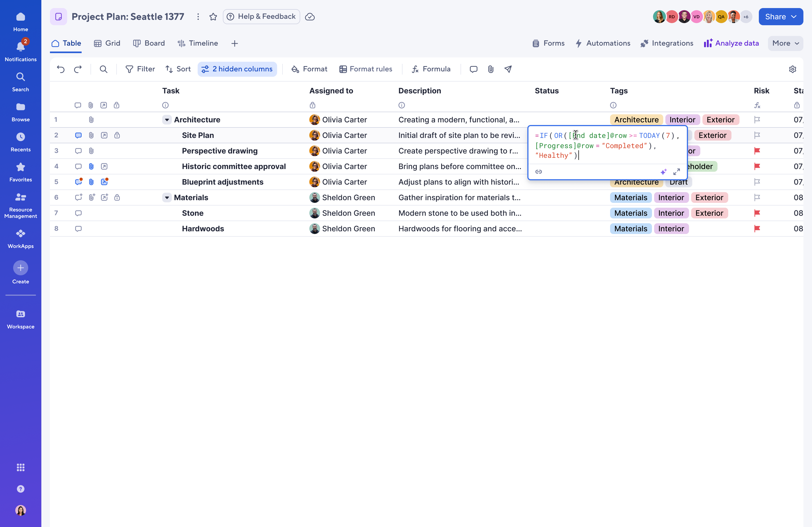Open the Format paint options
812x527 pixels.
coord(309,69)
